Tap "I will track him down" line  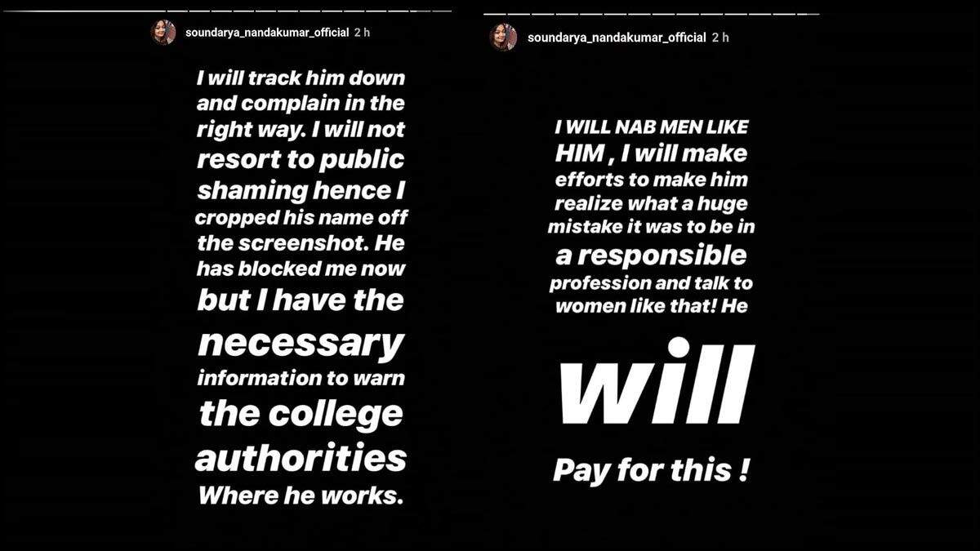click(301, 79)
